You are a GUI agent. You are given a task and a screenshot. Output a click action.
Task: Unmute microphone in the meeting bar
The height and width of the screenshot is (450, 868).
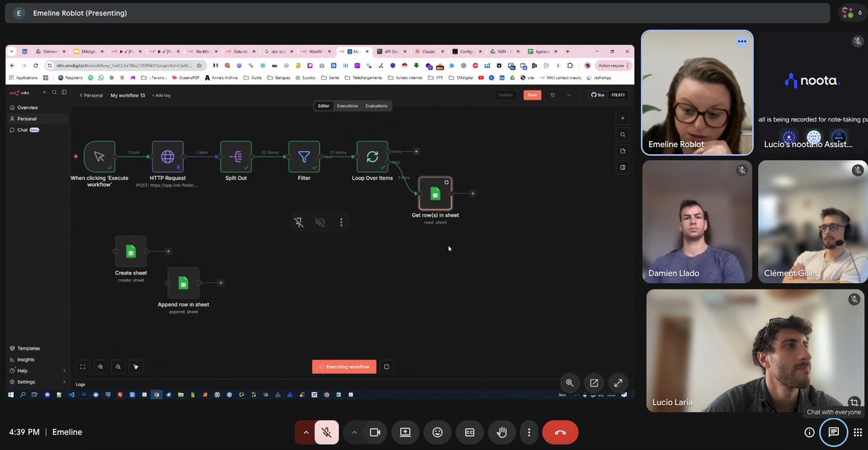(x=327, y=432)
